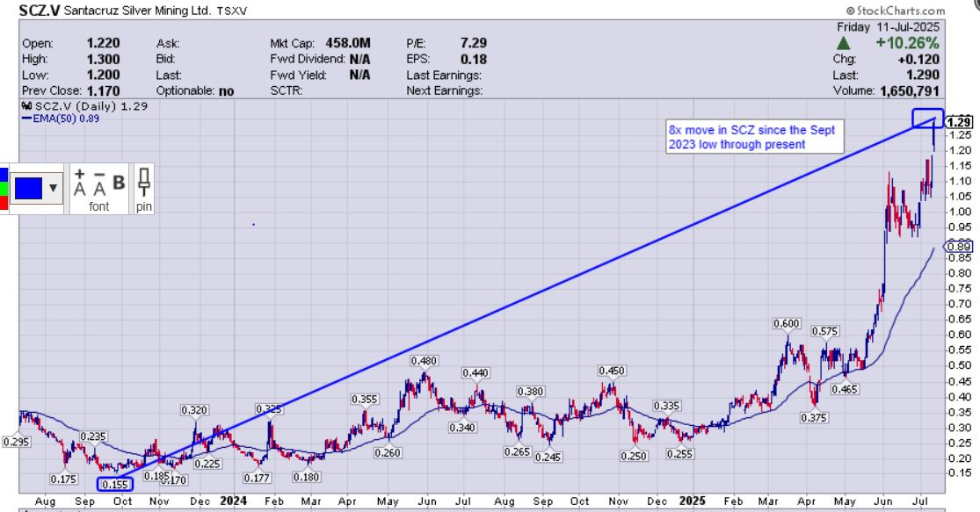Click the 0.465 low price label
This screenshot has height=512, width=980.
click(845, 389)
